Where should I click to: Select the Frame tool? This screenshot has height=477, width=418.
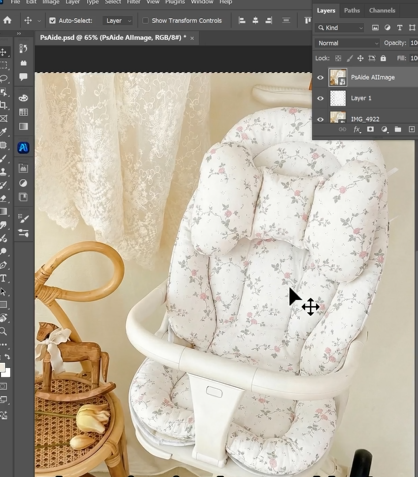[3, 119]
